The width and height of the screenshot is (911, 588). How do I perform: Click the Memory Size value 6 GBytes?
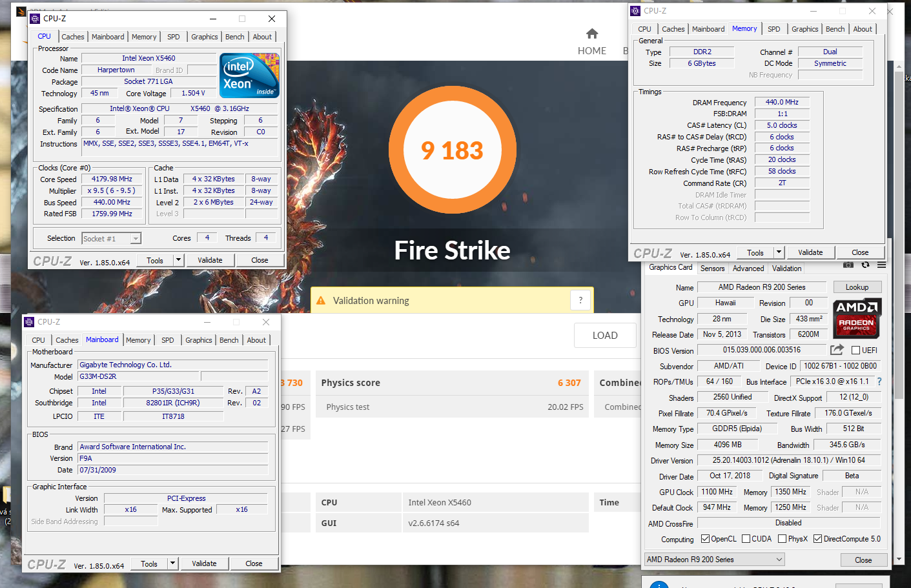pyautogui.click(x=702, y=63)
